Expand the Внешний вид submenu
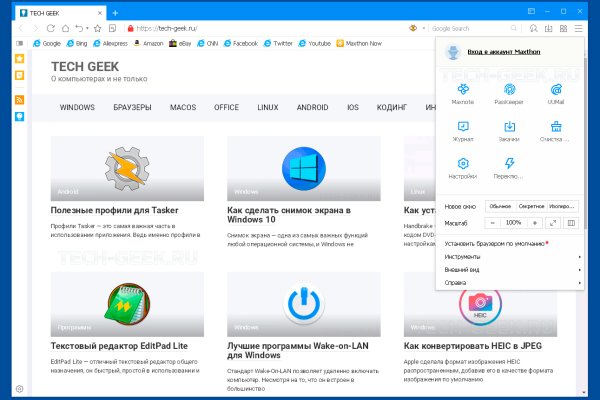The height and width of the screenshot is (400, 600). tap(510, 269)
